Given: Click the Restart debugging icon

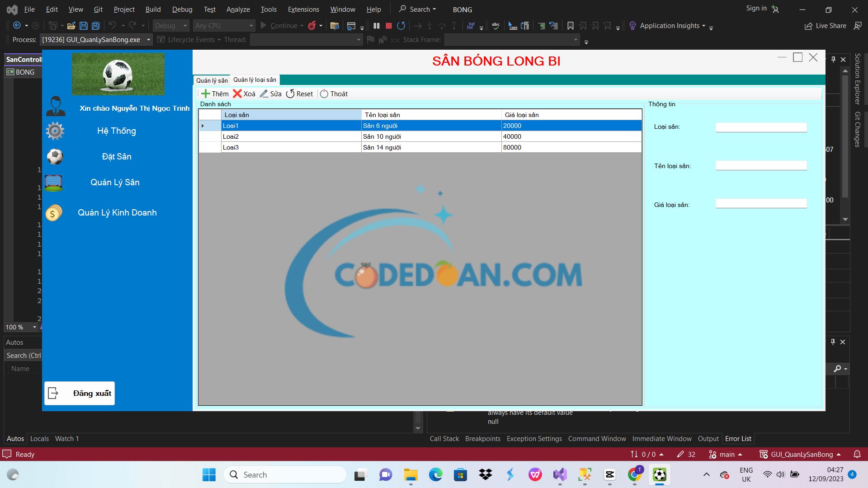Looking at the screenshot, I should [x=401, y=26].
